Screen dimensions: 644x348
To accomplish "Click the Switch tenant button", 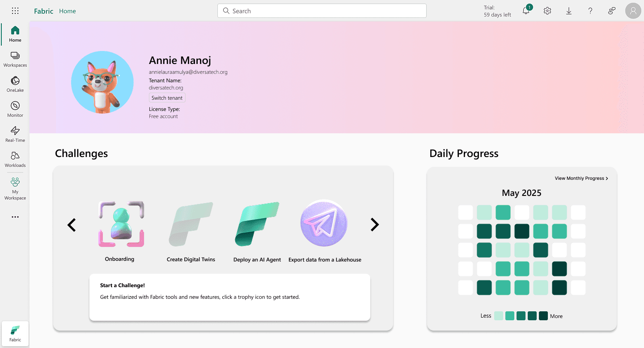I will 167,98.
